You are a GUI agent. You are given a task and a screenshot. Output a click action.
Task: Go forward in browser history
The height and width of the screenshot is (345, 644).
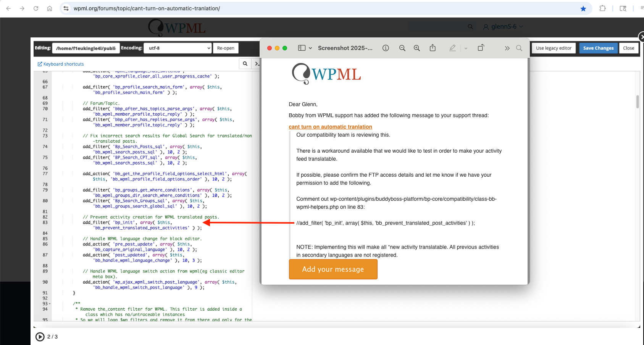22,8
